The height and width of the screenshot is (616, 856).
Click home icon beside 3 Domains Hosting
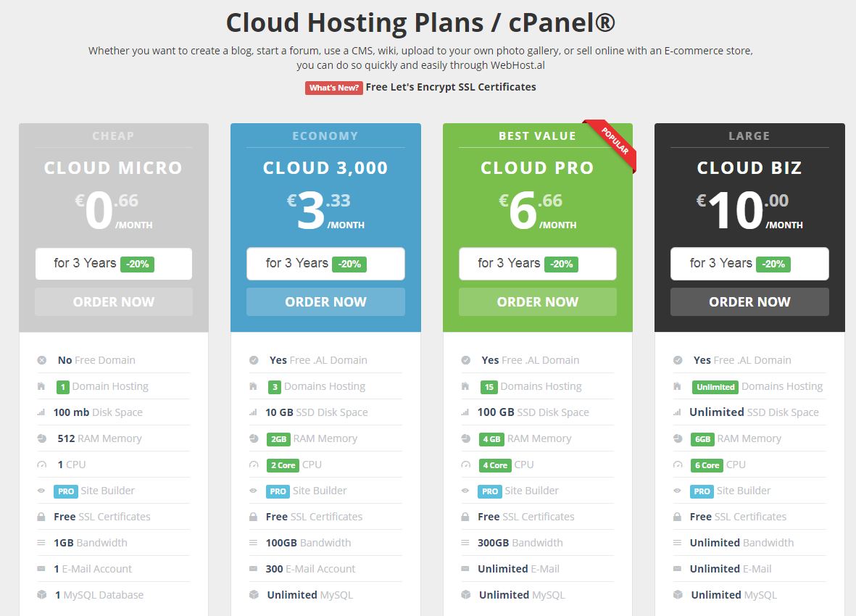coord(253,386)
